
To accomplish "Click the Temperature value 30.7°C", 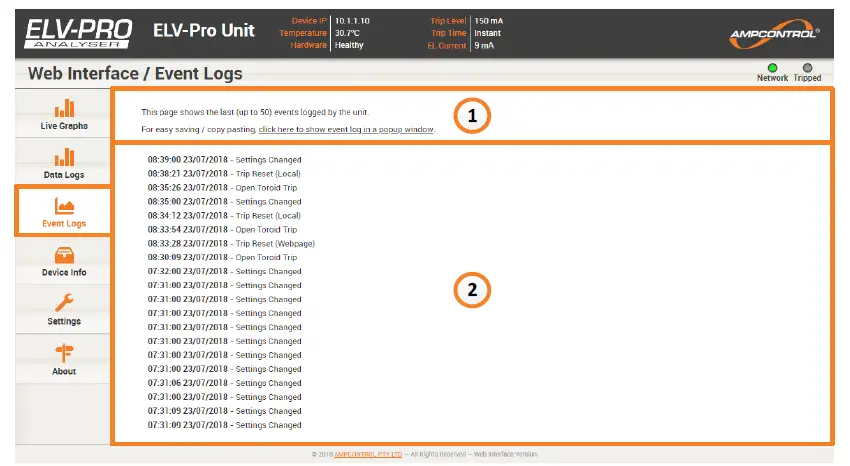I will (347, 33).
